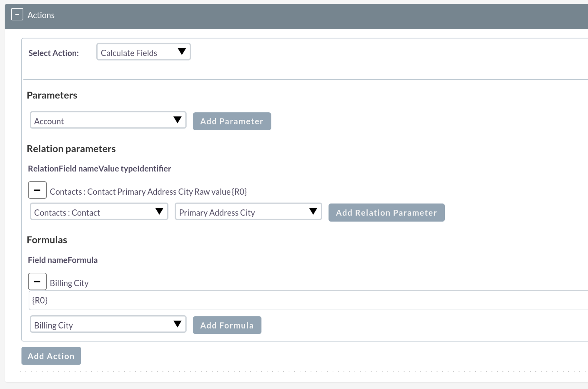
Task: Click the Add Relation Parameter button
Action: [x=386, y=213]
